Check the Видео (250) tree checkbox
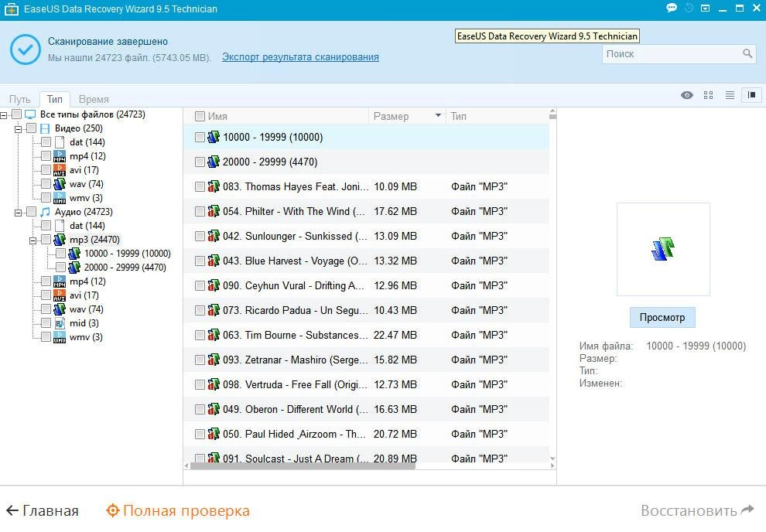 31,128
